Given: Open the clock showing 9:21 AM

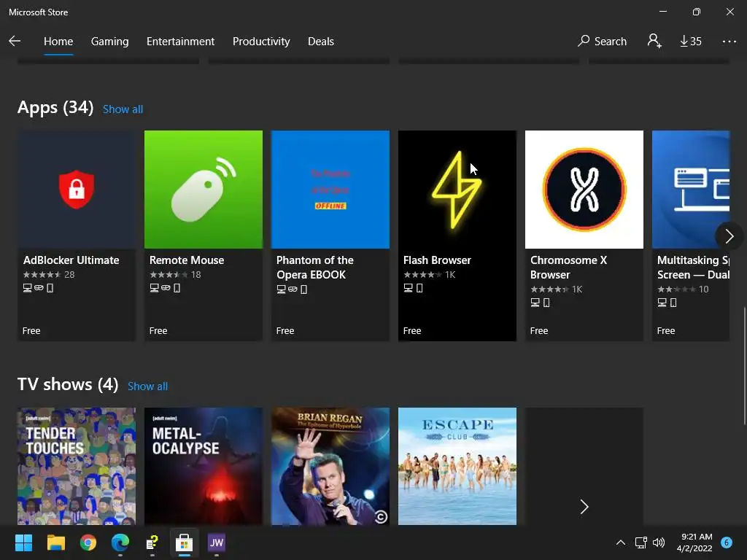Looking at the screenshot, I should pyautogui.click(x=694, y=542).
